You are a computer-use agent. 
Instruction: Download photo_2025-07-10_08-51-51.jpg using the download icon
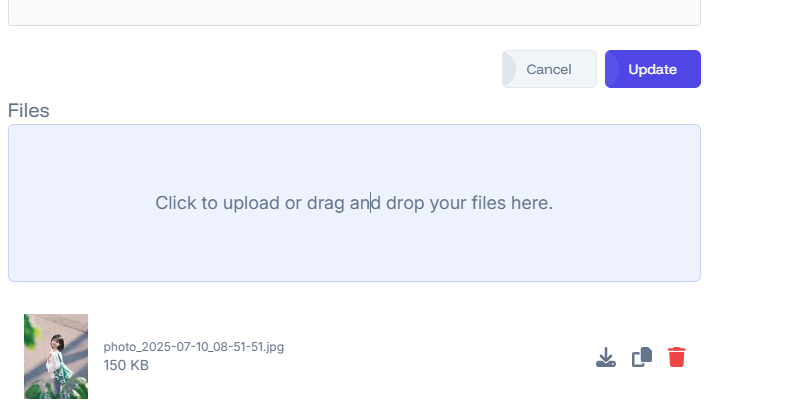click(x=606, y=357)
